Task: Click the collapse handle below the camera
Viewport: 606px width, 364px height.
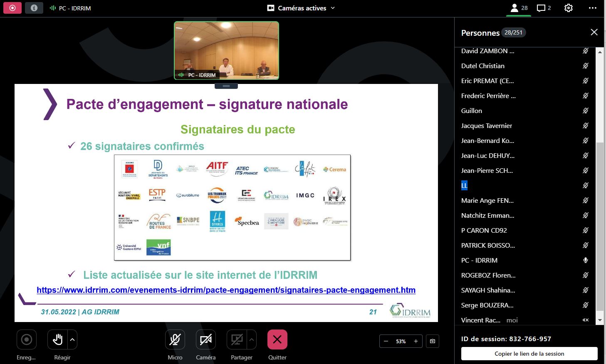Action: 226,86
